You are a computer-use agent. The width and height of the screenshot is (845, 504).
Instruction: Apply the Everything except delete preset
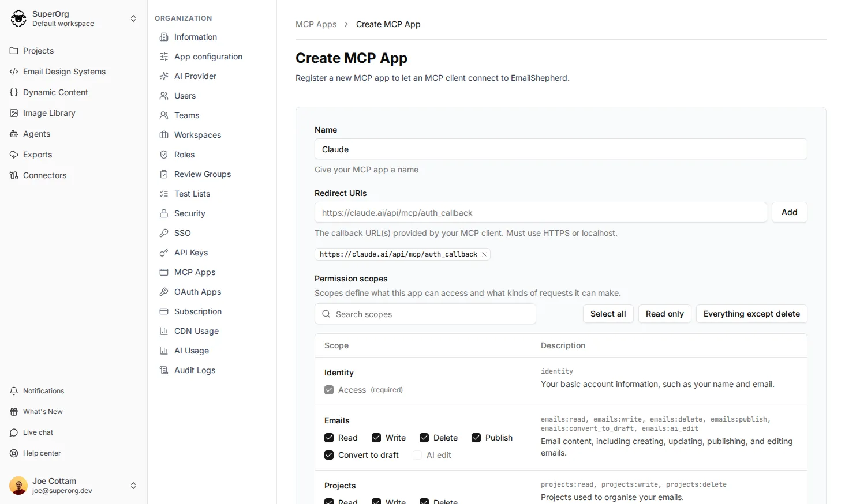(751, 314)
